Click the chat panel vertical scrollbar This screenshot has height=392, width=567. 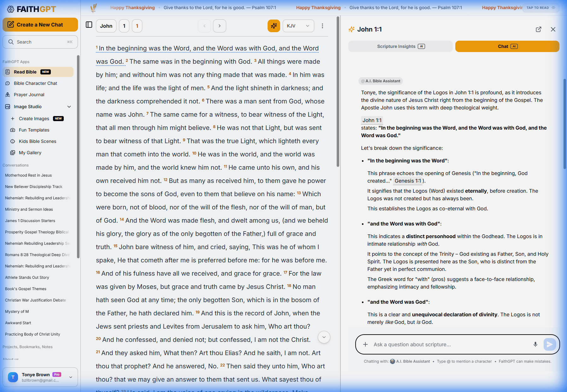pyautogui.click(x=565, y=124)
